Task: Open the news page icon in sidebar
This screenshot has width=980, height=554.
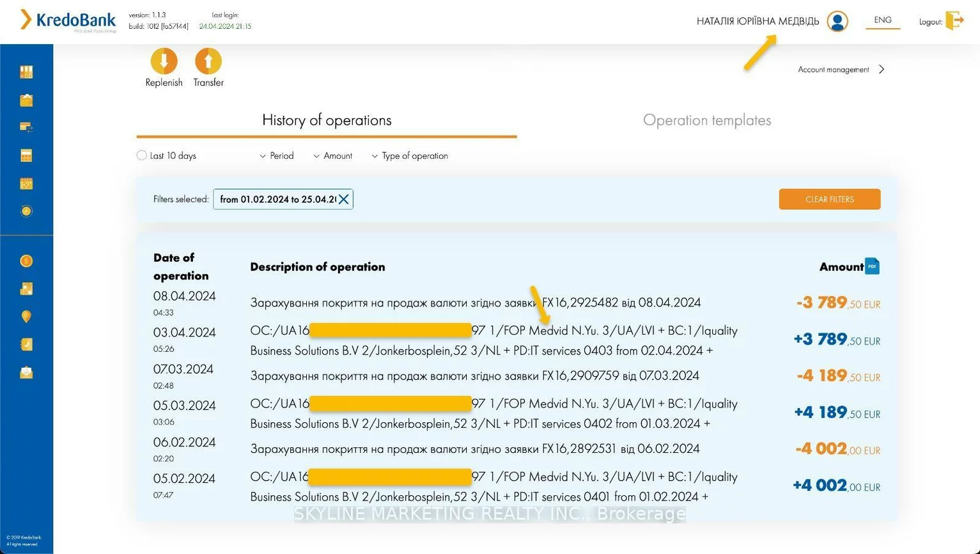Action: pos(26,289)
